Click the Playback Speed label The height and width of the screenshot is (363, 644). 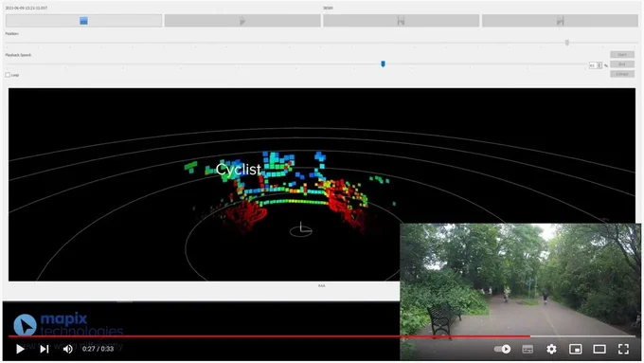click(18, 55)
